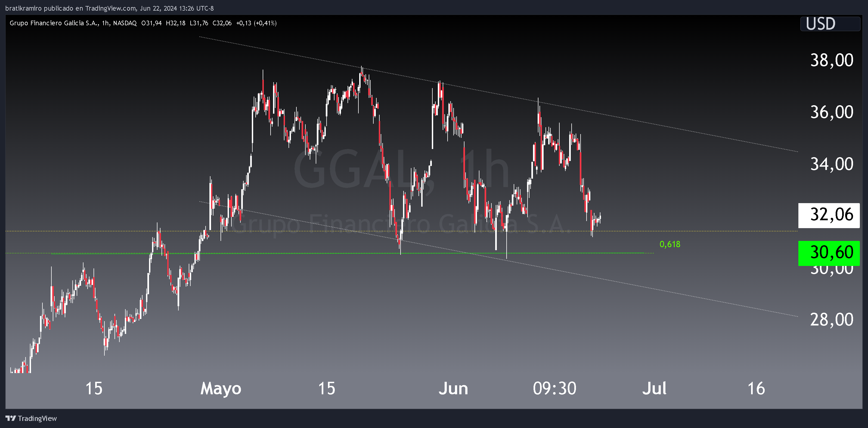Click the 09:30 label on time axis
Image resolution: width=868 pixels, height=428 pixels.
pyautogui.click(x=555, y=389)
